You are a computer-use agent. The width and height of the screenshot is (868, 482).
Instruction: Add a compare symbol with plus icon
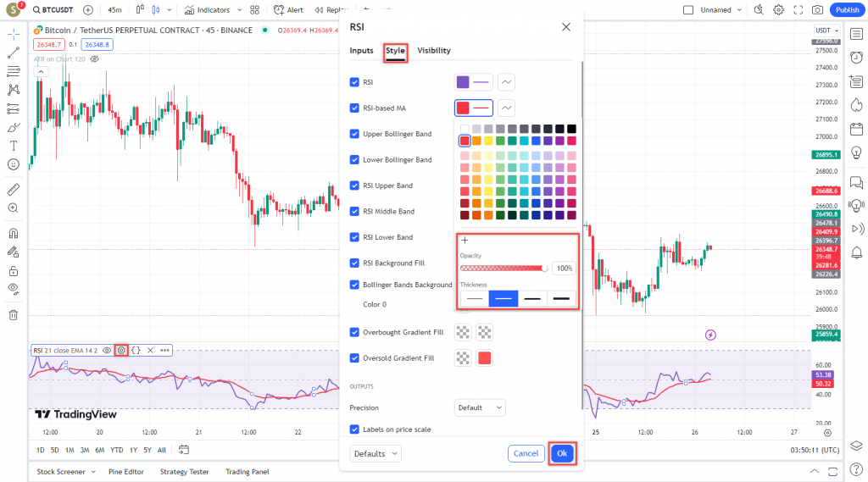click(88, 10)
